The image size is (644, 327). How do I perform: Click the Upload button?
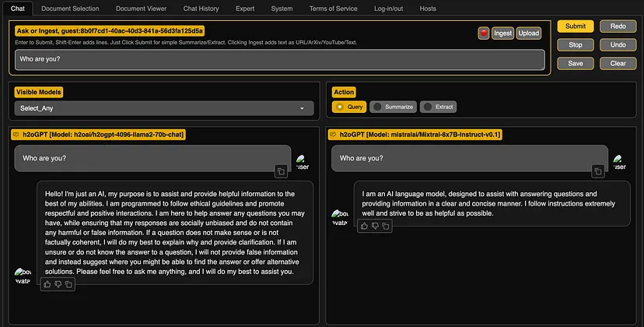[529, 33]
